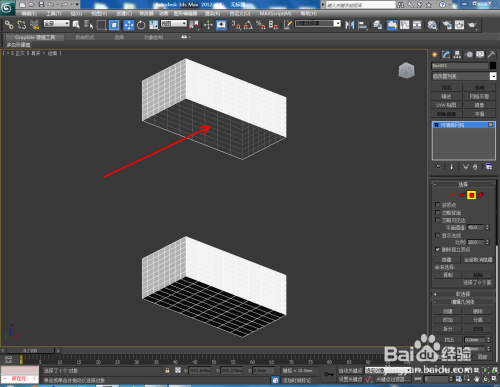Screen dimensions: 500x387
Task: Click the Rectangular Selection Region icon
Action: coord(101,25)
